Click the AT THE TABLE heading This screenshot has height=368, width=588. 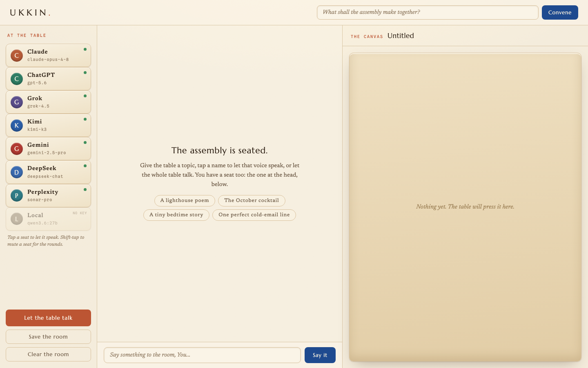click(27, 36)
